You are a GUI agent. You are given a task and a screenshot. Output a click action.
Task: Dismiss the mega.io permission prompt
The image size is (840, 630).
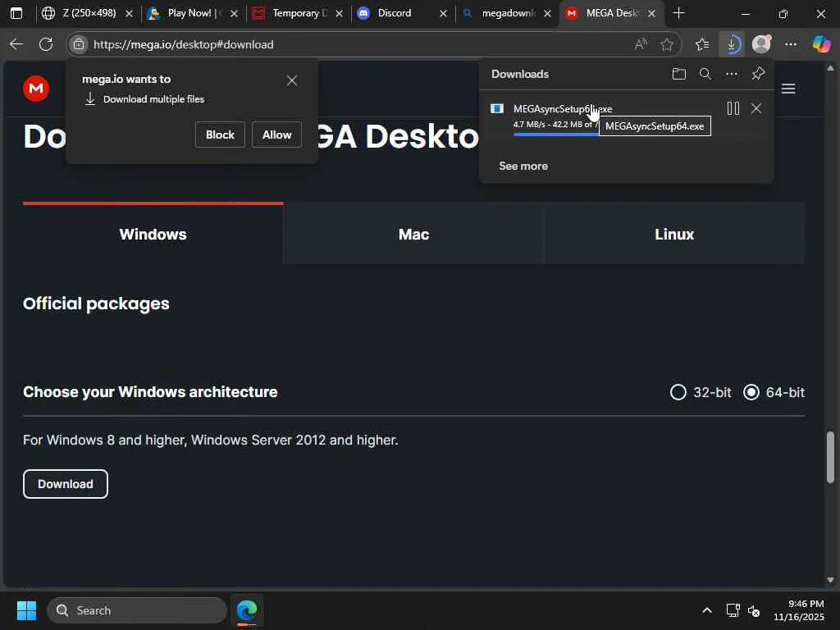coord(292,80)
